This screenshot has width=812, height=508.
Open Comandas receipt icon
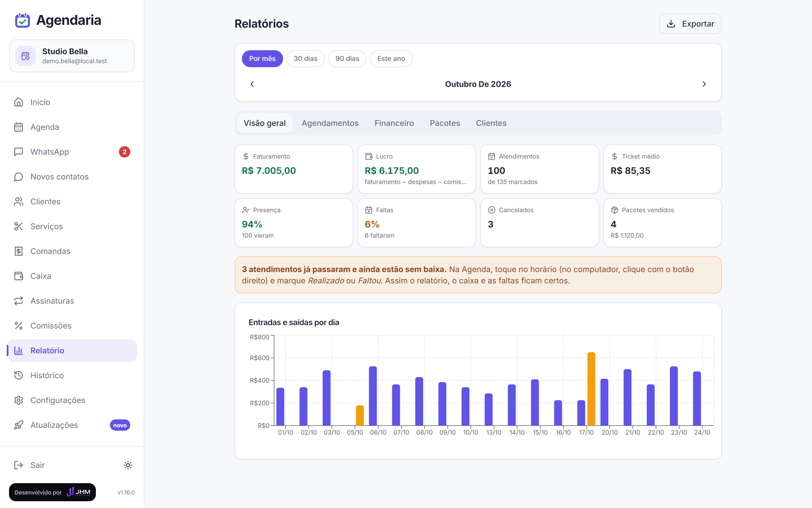[x=18, y=251]
